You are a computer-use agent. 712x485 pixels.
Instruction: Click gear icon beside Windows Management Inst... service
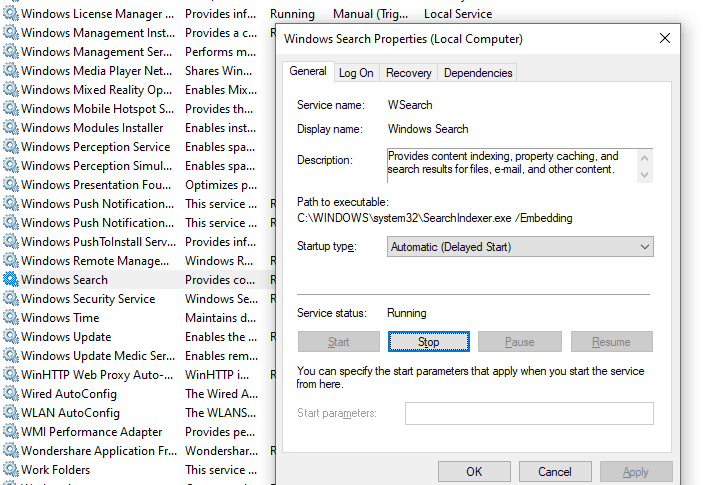(x=11, y=33)
